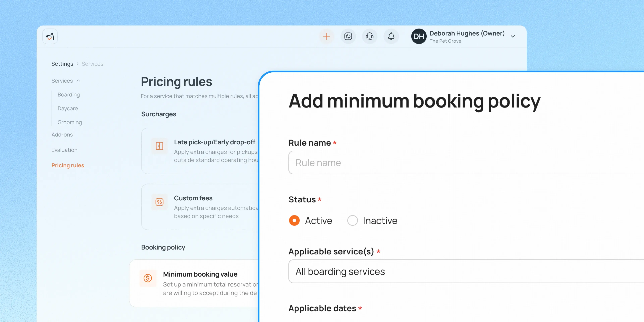This screenshot has height=322, width=644.
Task: Open the All boarding services dropdown
Action: tap(466, 271)
